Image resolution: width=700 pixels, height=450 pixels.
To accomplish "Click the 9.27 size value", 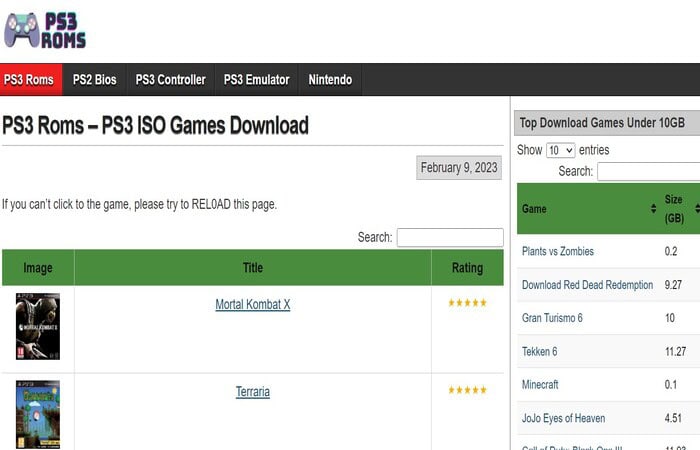I will click(673, 285).
